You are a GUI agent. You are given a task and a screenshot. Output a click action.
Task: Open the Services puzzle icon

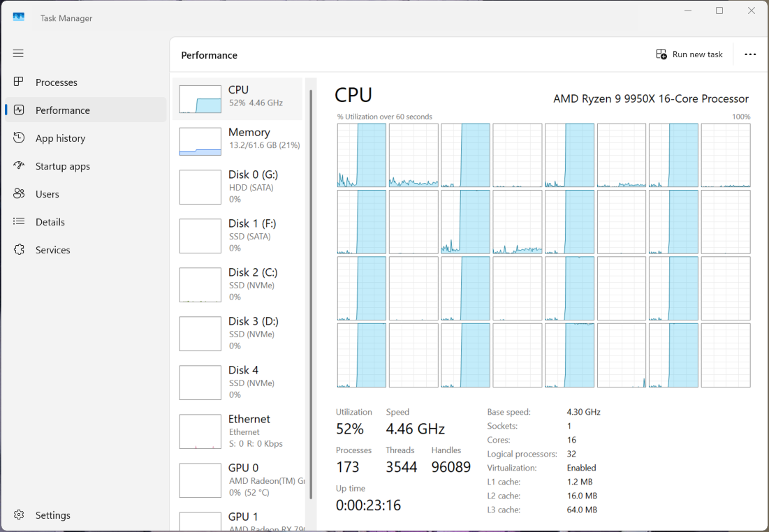pos(19,249)
